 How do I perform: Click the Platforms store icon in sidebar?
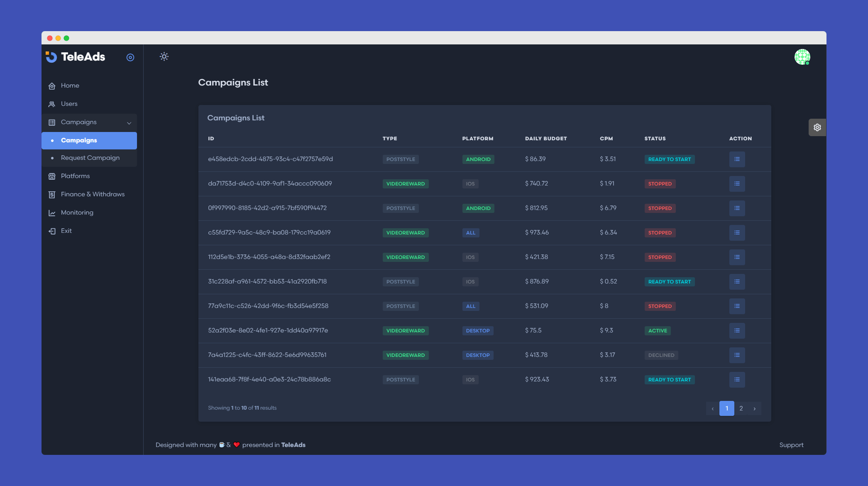click(x=52, y=176)
